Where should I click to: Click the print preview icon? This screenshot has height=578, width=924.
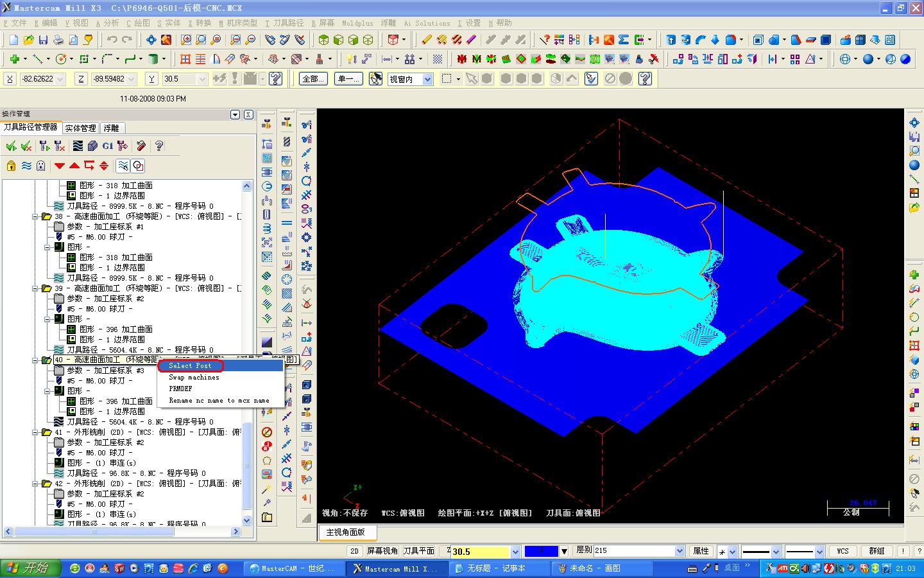coord(73,40)
